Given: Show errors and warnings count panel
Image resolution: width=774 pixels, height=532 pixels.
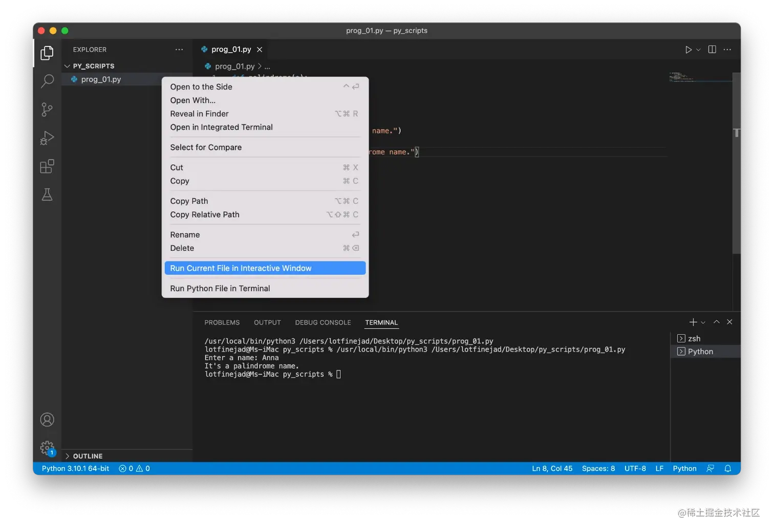Looking at the screenshot, I should coord(135,469).
